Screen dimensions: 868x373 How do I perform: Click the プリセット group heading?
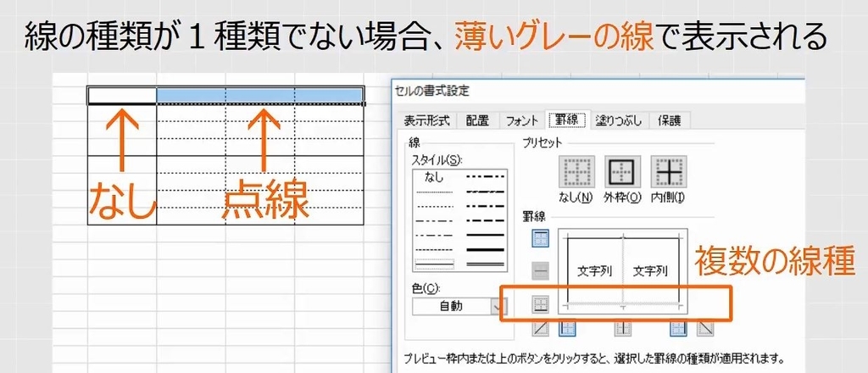pos(542,143)
